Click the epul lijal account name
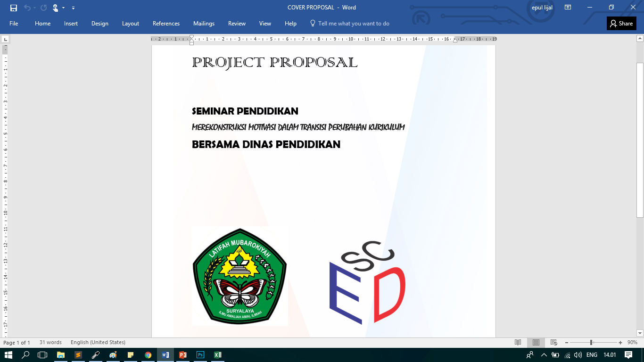 pyautogui.click(x=542, y=8)
